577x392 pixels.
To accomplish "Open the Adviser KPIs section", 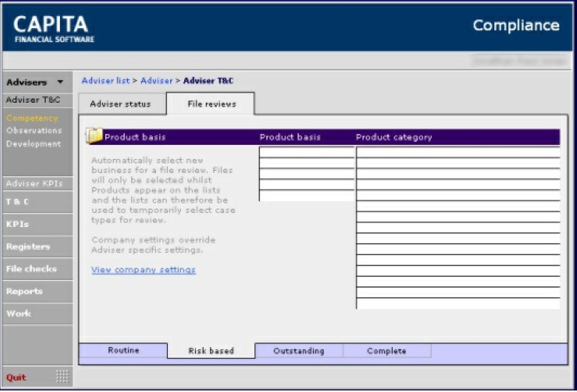I will click(34, 183).
